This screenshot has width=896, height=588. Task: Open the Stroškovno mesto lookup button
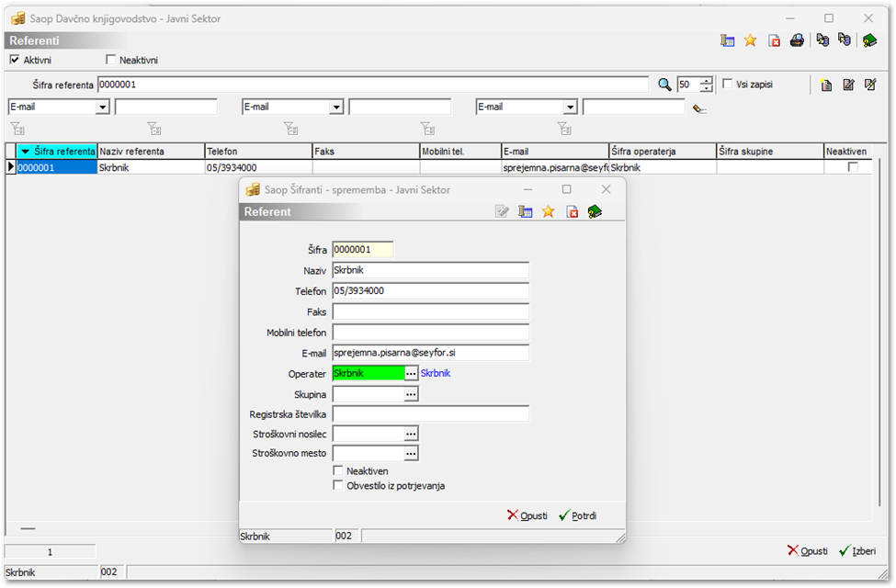coord(411,453)
